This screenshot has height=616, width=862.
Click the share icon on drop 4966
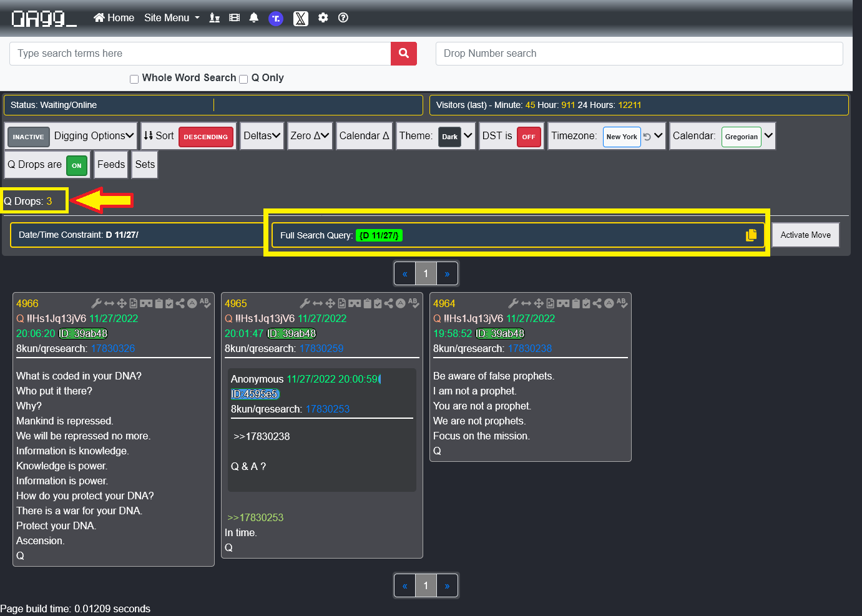[180, 303]
